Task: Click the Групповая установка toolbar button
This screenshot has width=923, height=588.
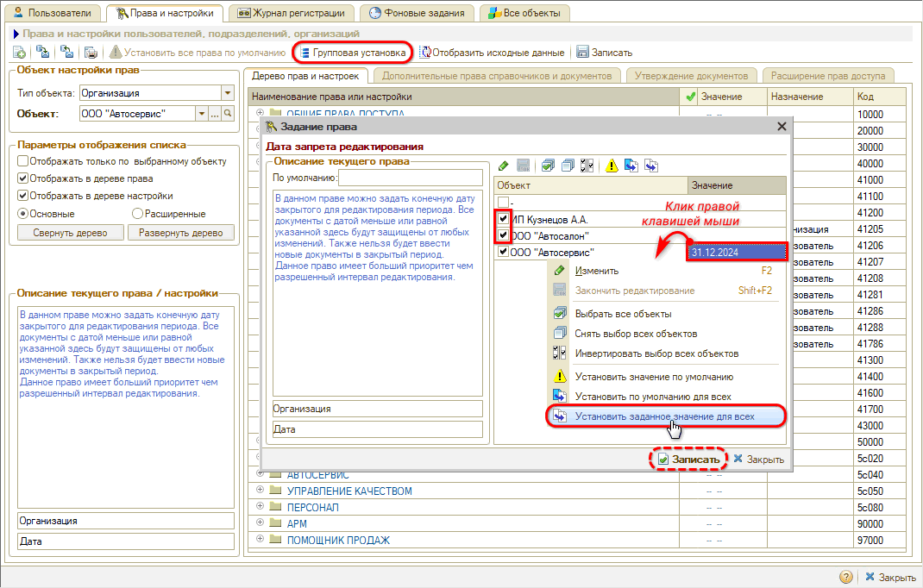Action: coord(351,53)
